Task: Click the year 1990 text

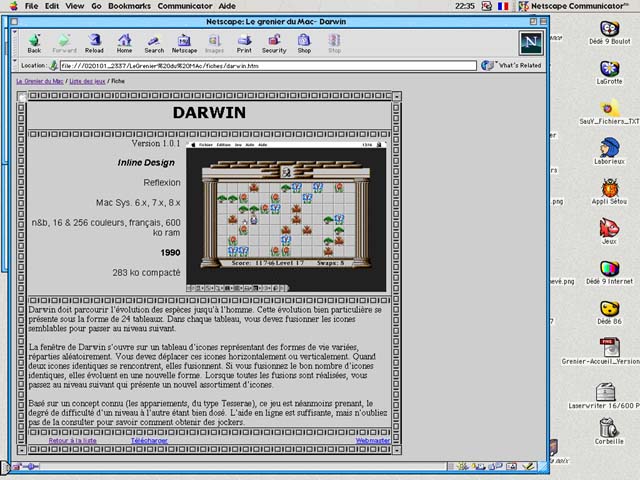Action: [x=170, y=253]
